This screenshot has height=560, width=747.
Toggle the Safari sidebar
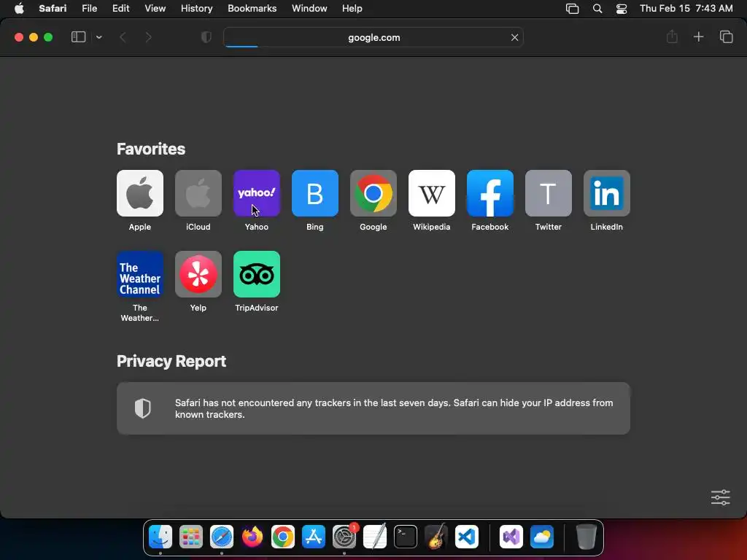[x=78, y=37]
